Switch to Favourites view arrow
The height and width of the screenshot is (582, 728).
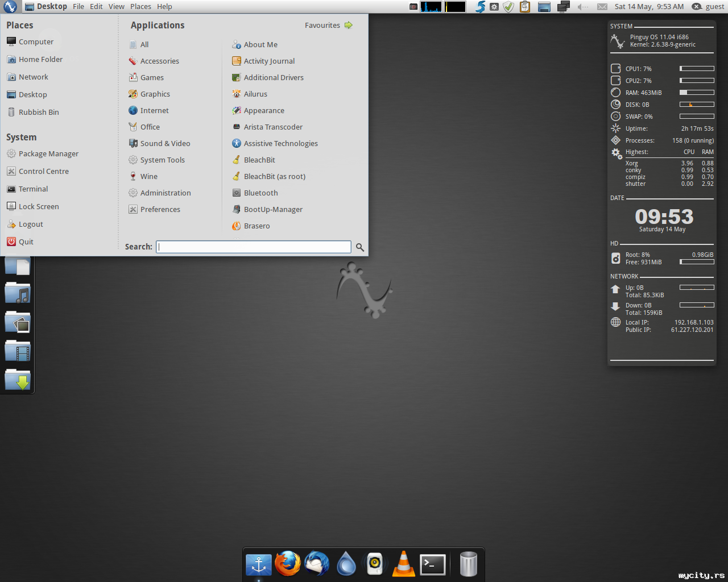(349, 25)
